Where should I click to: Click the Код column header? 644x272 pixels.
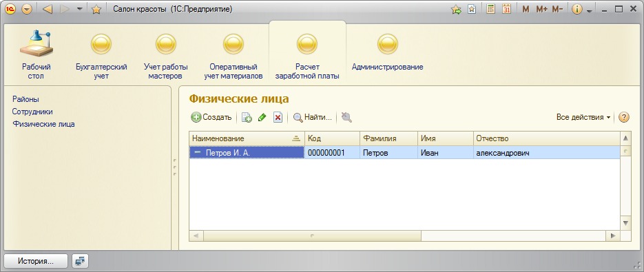click(332, 138)
